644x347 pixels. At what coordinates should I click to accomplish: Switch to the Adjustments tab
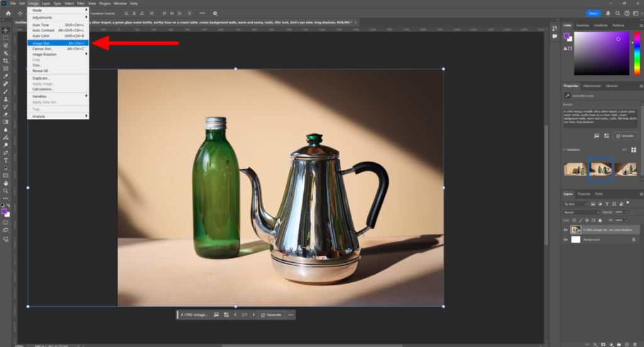click(592, 86)
